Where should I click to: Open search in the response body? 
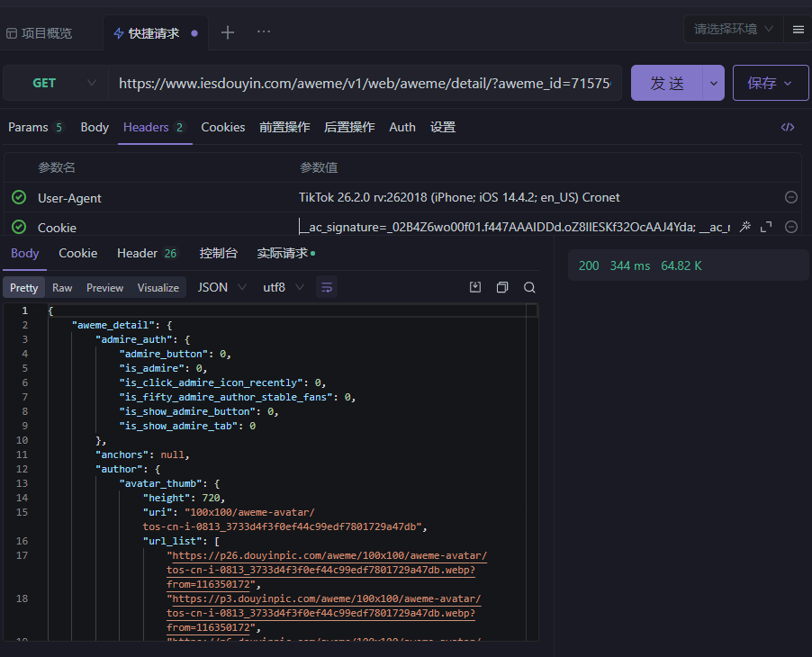[529, 287]
